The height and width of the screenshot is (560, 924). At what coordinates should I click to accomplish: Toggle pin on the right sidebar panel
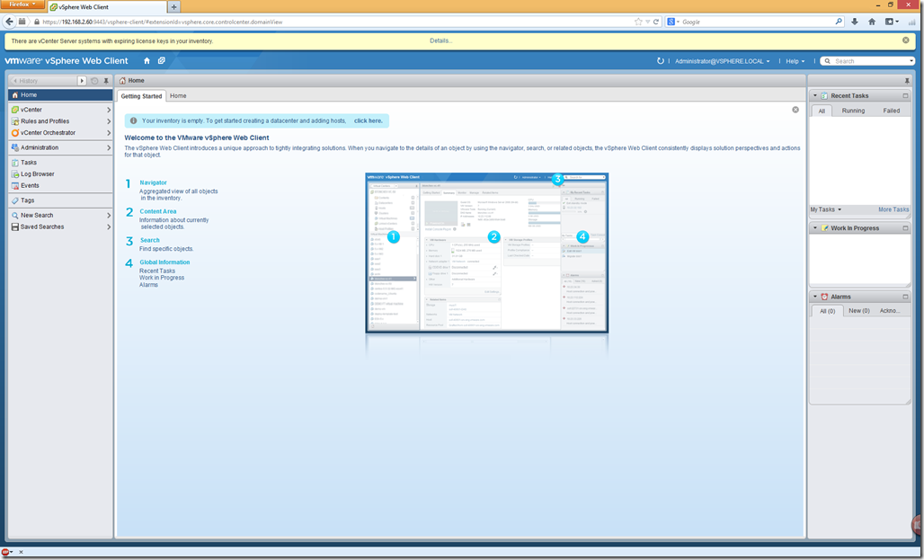click(906, 81)
